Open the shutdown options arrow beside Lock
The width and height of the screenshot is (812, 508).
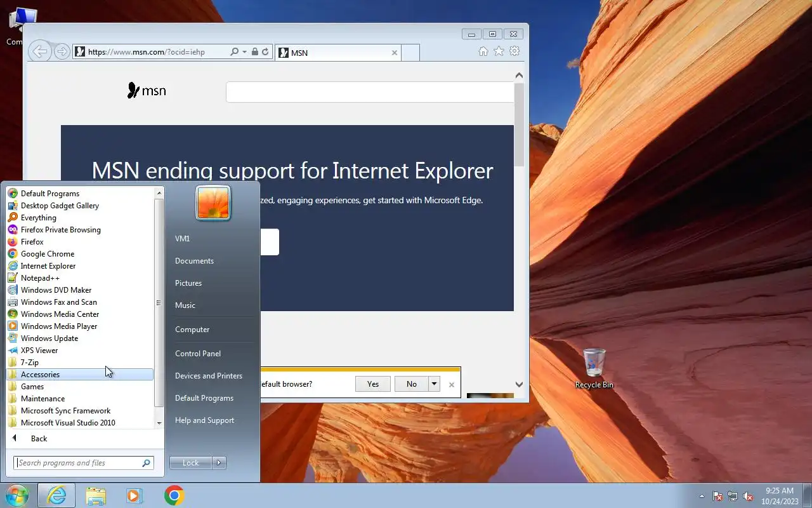tap(219, 463)
